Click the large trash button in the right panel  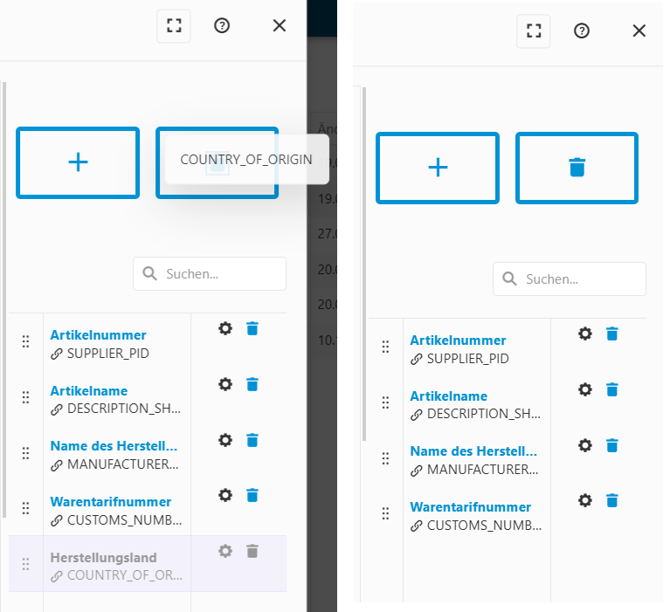point(576,168)
